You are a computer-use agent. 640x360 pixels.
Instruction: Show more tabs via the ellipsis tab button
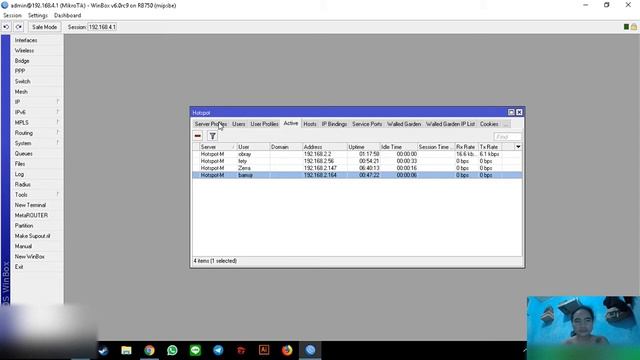click(506, 124)
